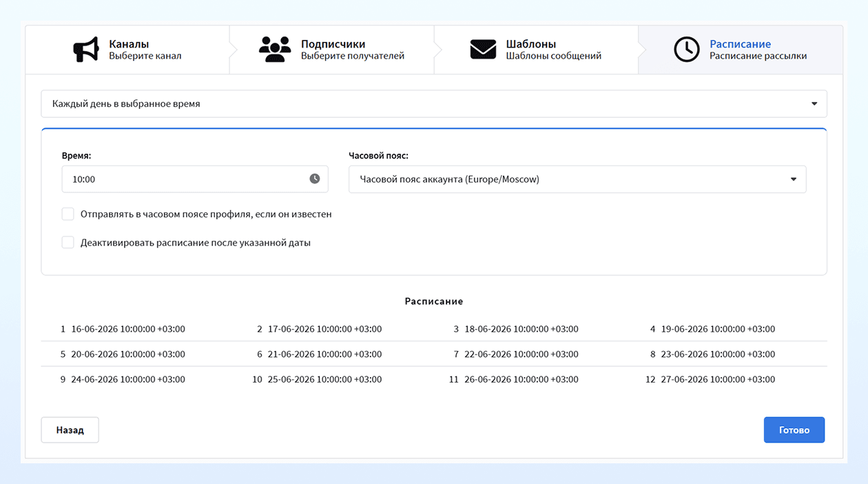The height and width of the screenshot is (484, 868).
Task: Select schedule entry 26-06-2026 10:00:00
Action: [521, 379]
